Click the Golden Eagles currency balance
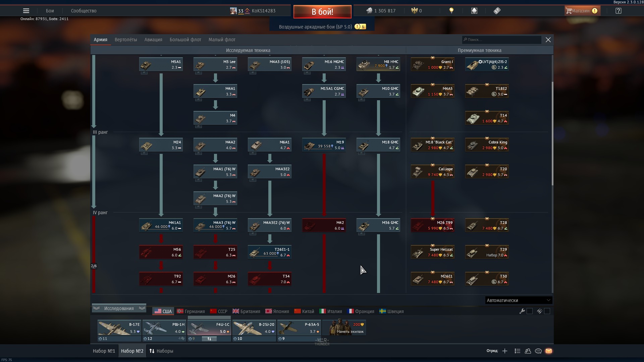The image size is (644, 362). 417,11
